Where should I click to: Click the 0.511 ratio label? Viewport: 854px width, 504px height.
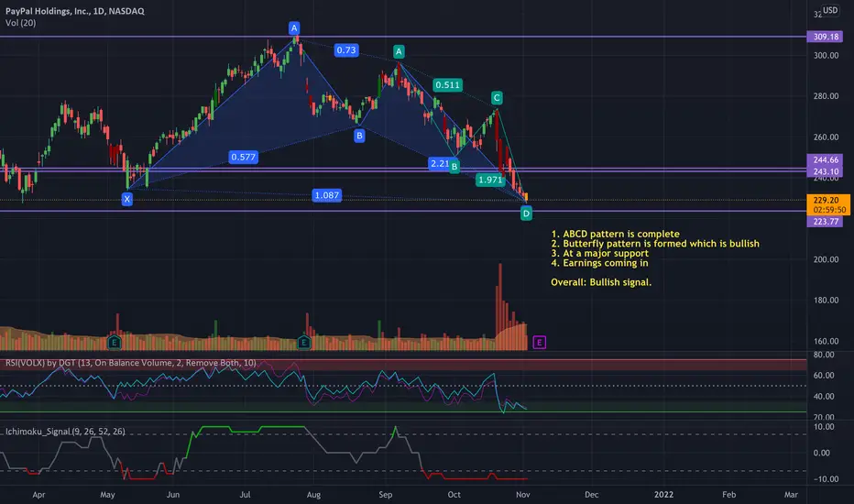[448, 85]
